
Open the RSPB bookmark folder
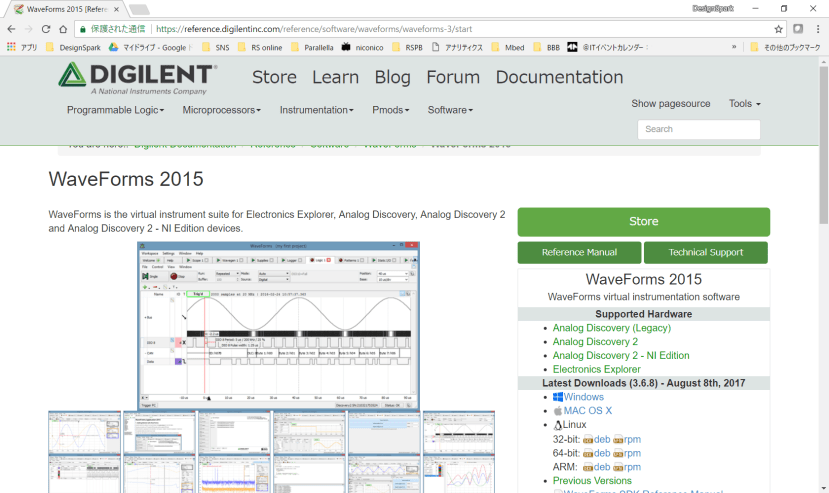408,47
